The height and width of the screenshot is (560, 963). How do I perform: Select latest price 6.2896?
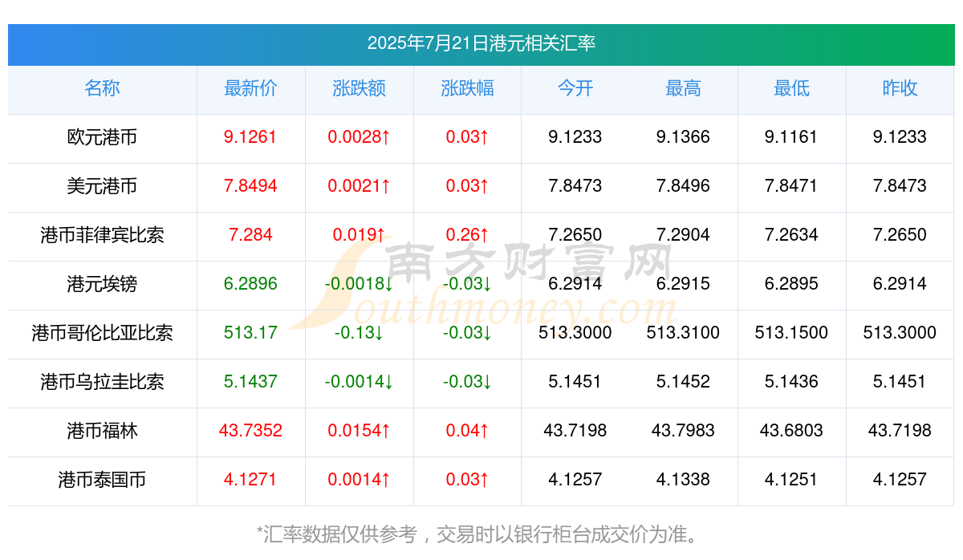click(x=250, y=284)
